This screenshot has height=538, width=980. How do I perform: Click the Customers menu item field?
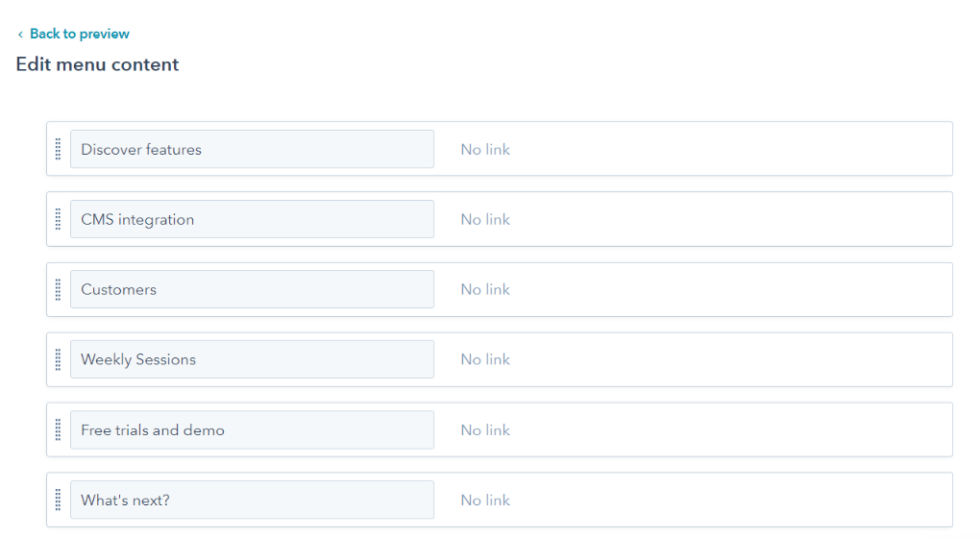(252, 289)
